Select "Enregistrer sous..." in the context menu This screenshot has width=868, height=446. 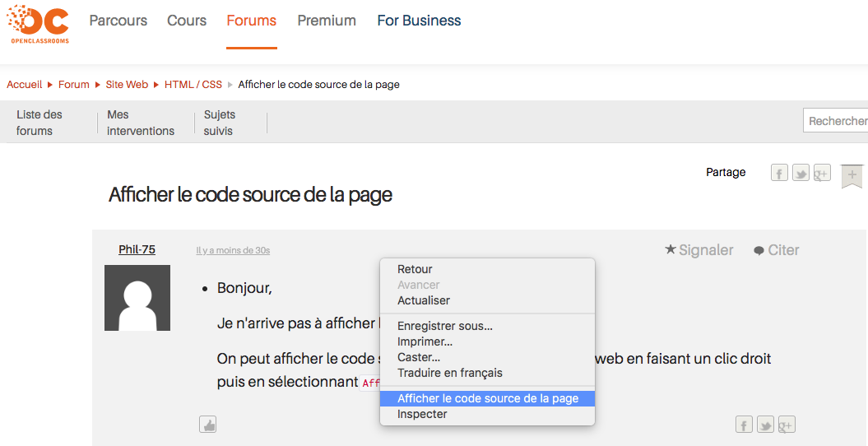tap(444, 326)
